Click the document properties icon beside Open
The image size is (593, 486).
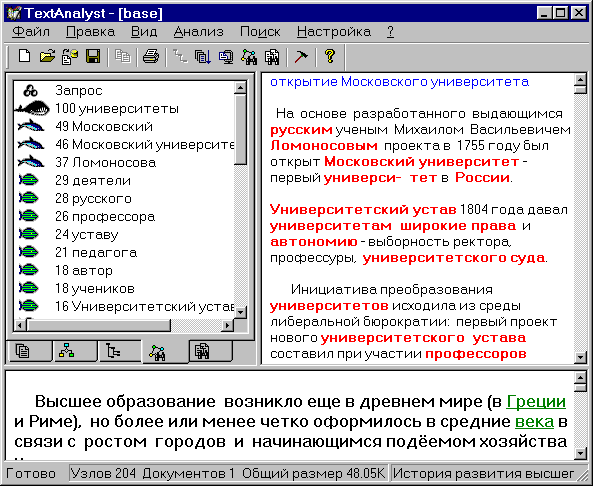pyautogui.click(x=70, y=57)
